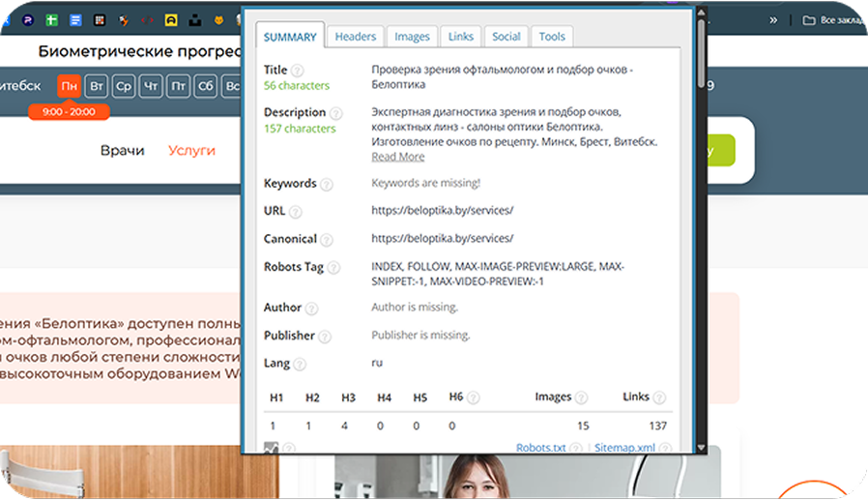Select the Сб weekday button
The width and height of the screenshot is (868, 500).
205,86
